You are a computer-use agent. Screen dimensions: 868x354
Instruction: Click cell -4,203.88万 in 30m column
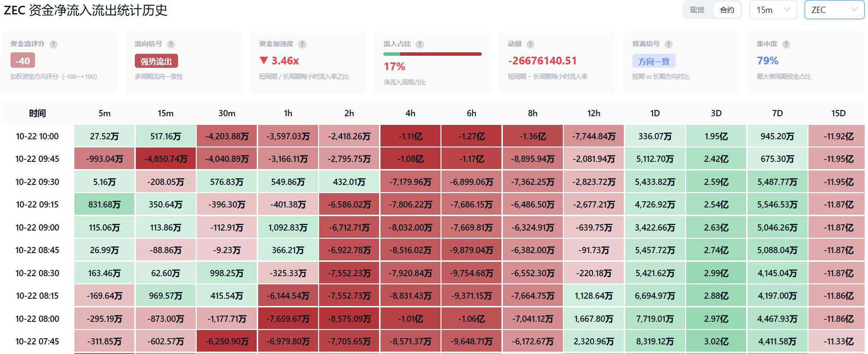click(x=227, y=136)
